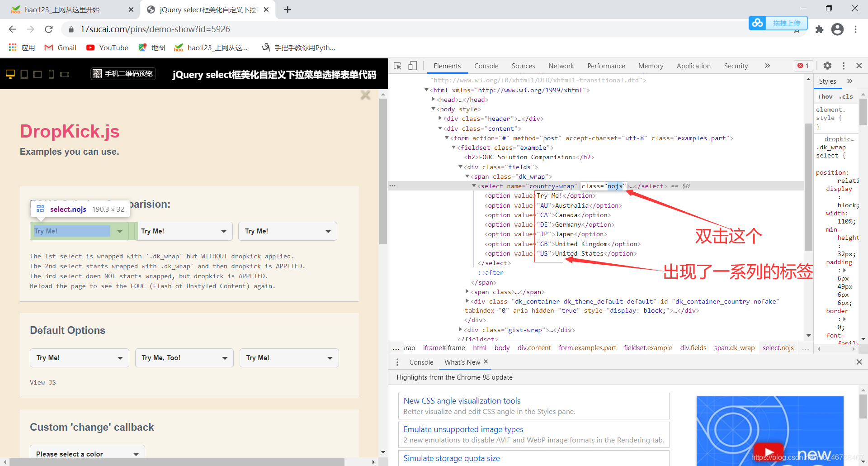Viewport: 868px width, 466px height.
Task: Expand the div class header node
Action: click(440, 119)
